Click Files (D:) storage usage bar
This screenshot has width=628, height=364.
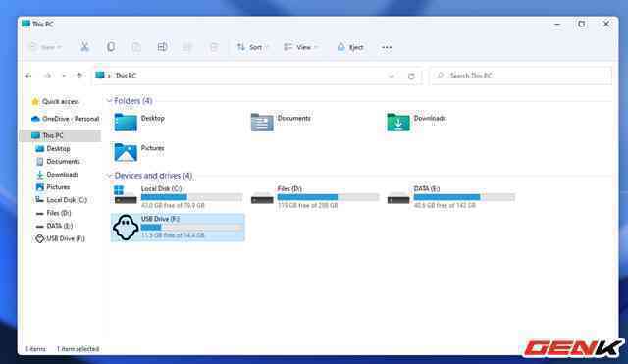point(328,197)
